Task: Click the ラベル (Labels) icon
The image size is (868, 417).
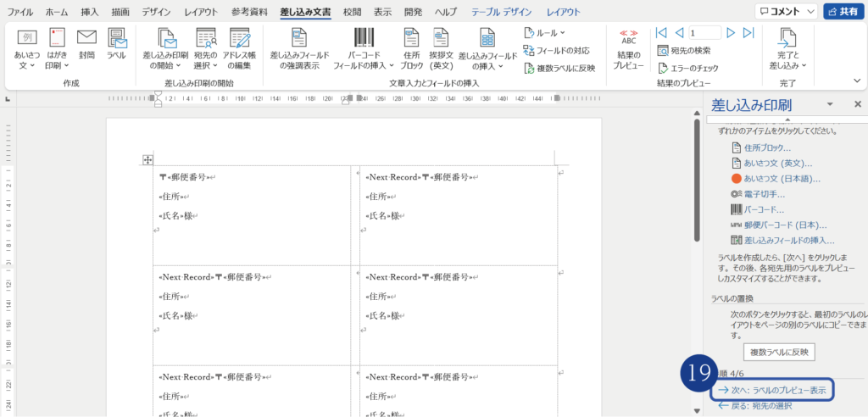Action: pos(116,45)
